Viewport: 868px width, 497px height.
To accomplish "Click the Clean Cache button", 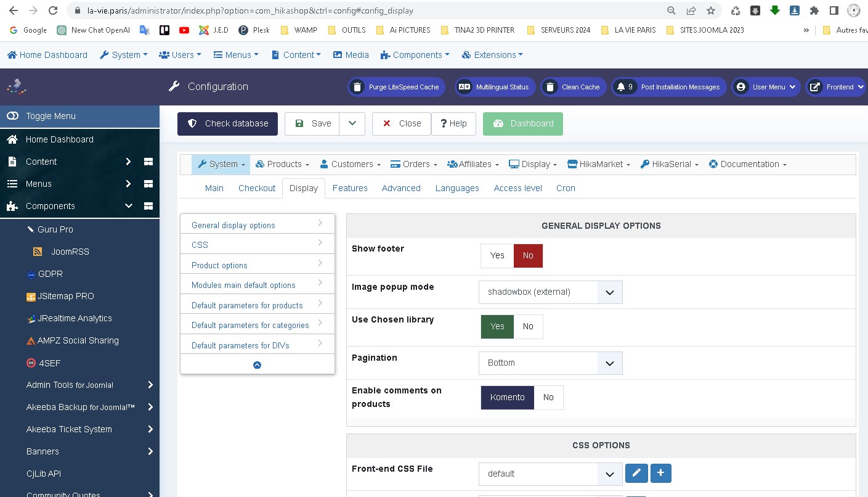I will coord(574,87).
